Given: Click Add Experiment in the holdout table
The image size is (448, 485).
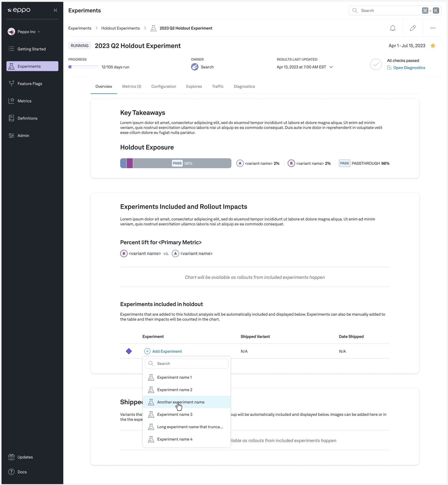Looking at the screenshot, I should tap(163, 351).
